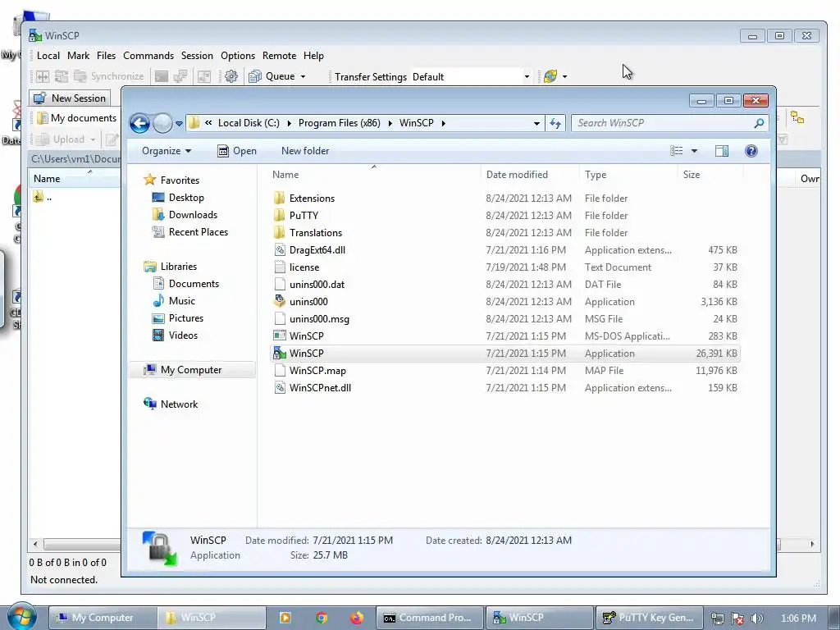This screenshot has height=630, width=840.
Task: Click the Explorer help question mark icon
Action: coord(751,151)
